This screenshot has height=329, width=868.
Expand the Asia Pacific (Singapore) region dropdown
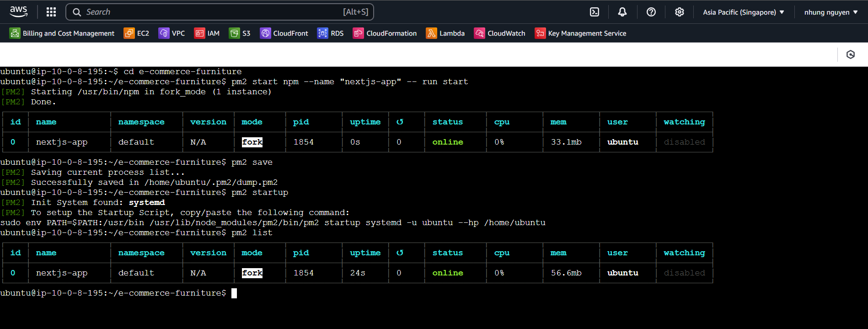pos(744,12)
